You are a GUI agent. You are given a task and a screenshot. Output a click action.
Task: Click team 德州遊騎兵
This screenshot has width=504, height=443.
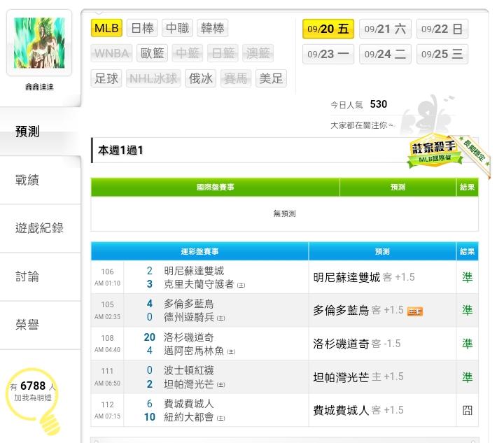pyautogui.click(x=189, y=317)
